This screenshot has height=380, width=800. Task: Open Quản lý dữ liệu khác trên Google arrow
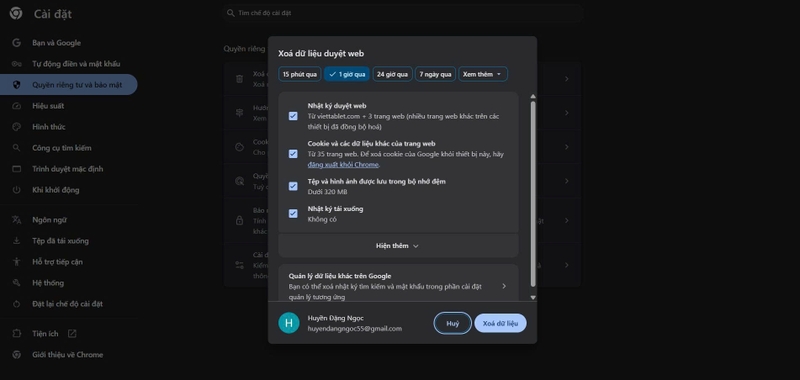click(504, 286)
